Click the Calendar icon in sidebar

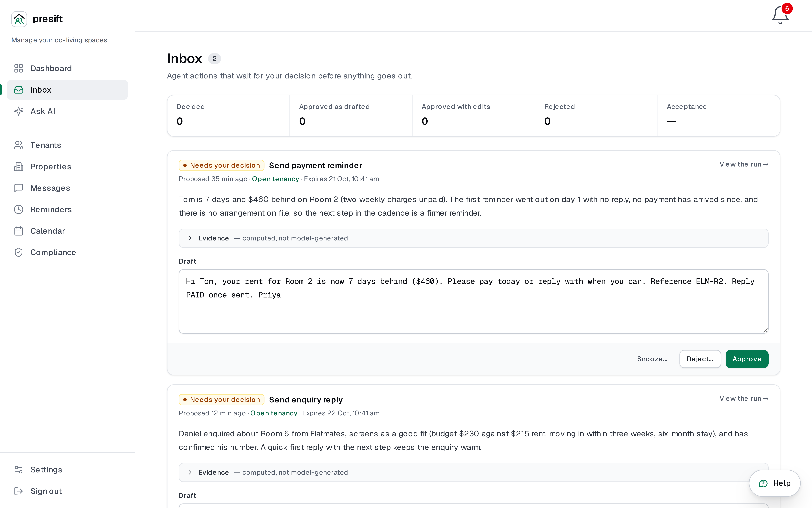tap(18, 231)
